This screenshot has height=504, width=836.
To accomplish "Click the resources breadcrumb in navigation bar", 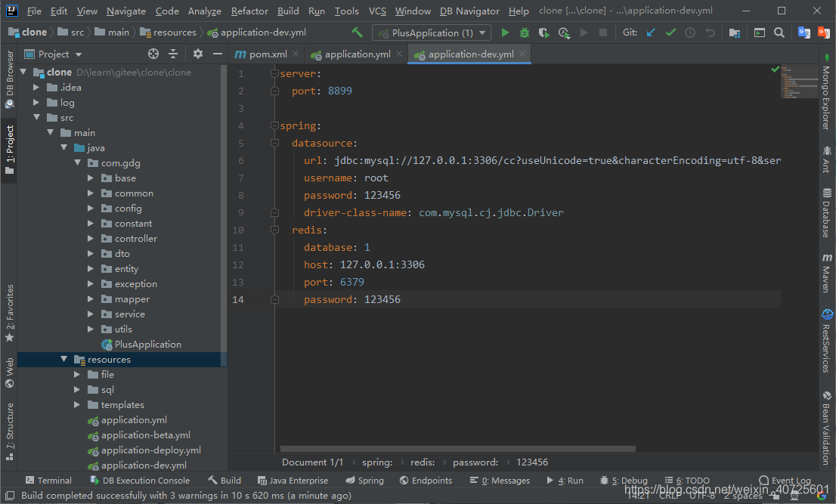I will (169, 32).
